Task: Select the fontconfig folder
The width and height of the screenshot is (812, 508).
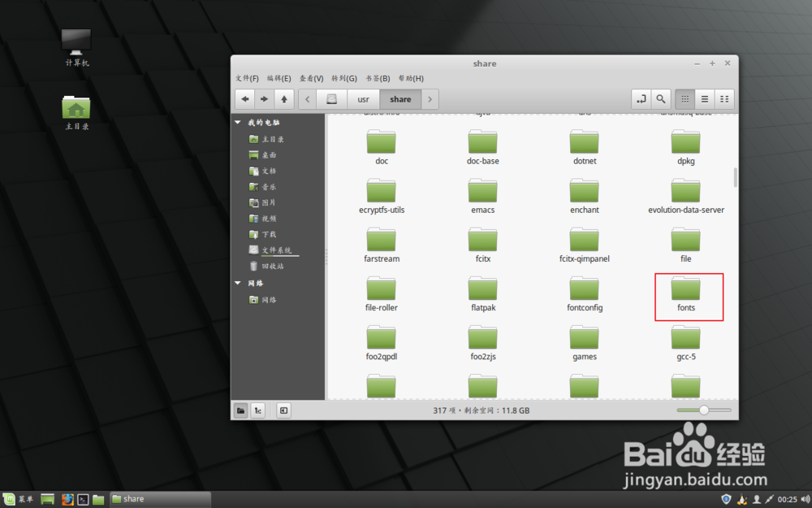Action: (585, 293)
